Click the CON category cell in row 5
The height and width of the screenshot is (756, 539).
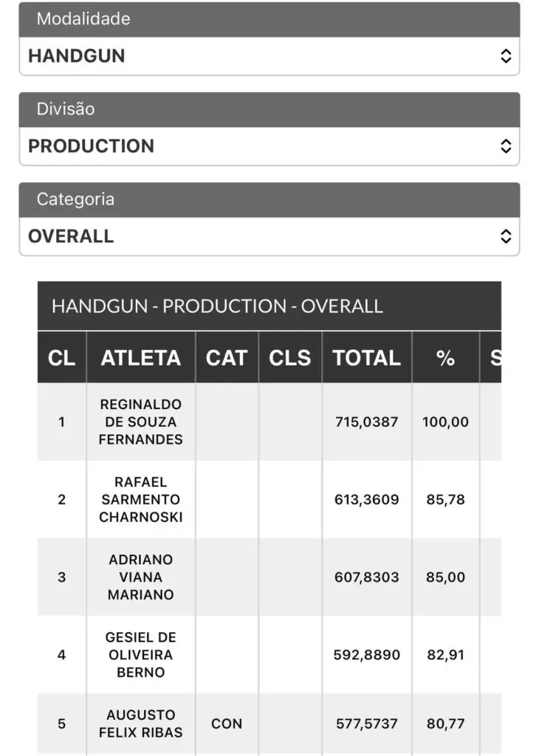(227, 724)
